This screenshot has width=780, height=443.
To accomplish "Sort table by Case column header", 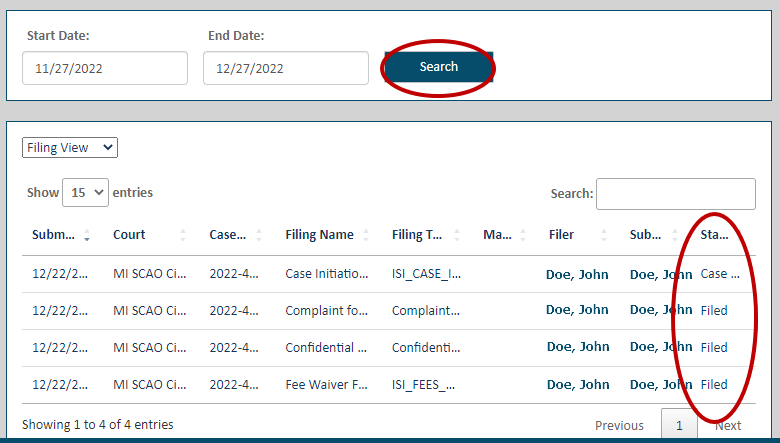I will 228,235.
